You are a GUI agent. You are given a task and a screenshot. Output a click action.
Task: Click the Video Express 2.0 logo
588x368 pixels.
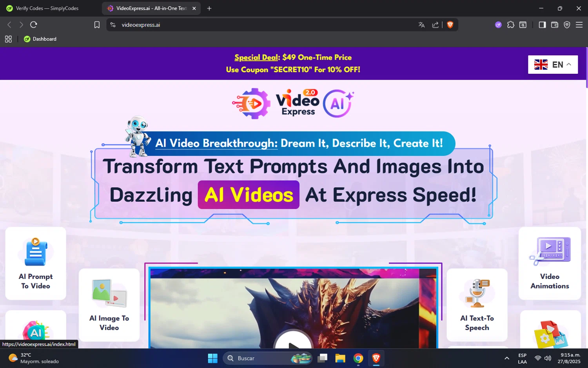click(x=293, y=104)
